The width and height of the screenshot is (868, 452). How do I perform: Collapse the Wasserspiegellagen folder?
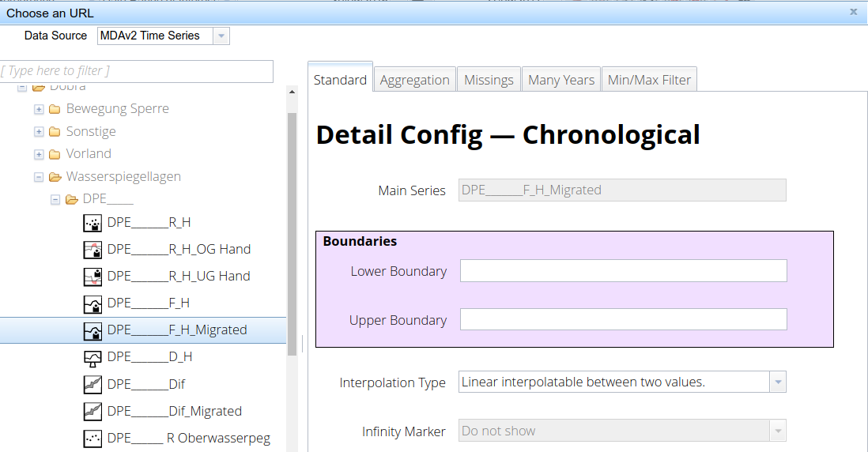(x=39, y=178)
